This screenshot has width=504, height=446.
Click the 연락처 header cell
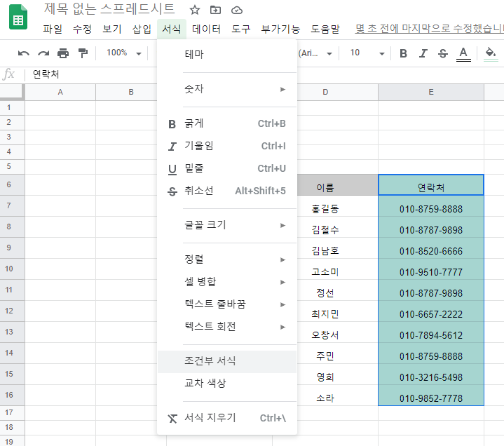tap(431, 185)
